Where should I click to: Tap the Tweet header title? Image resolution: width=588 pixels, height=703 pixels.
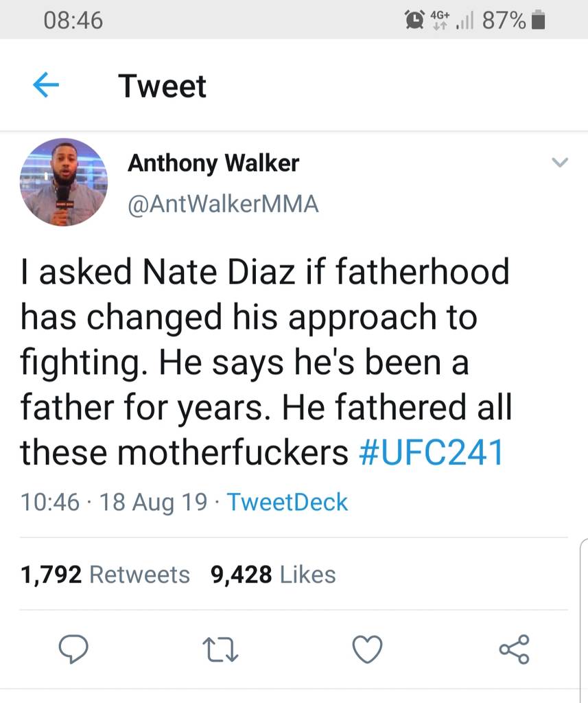(x=162, y=87)
